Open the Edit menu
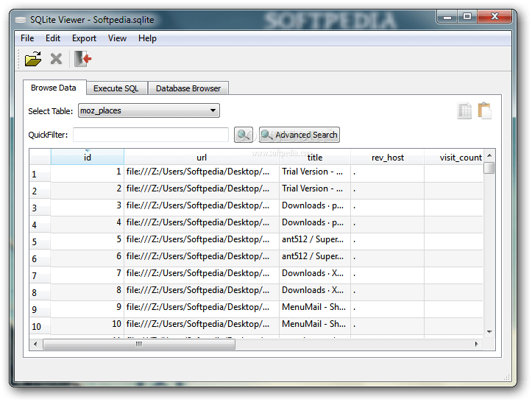Viewport: 532px width, 402px height. [x=53, y=38]
